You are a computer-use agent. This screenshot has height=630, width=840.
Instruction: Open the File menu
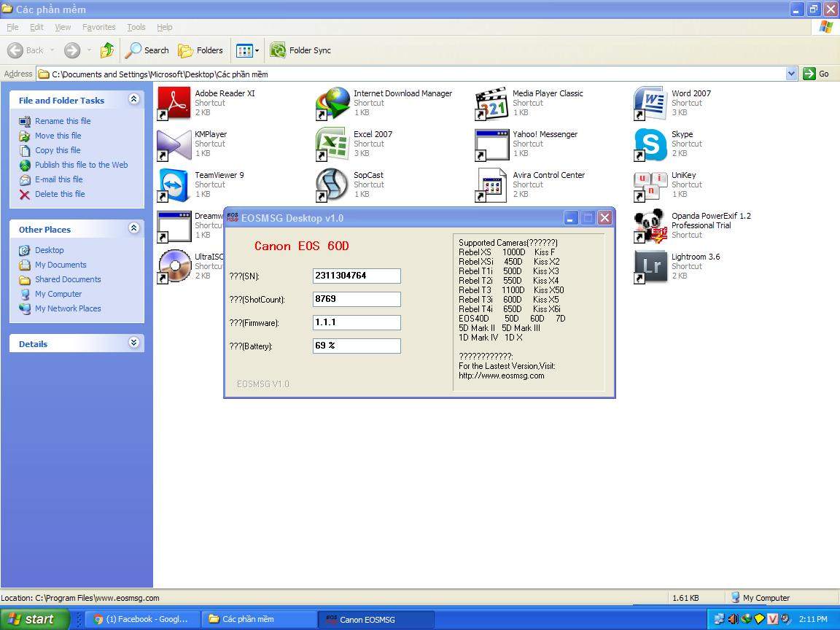pos(12,27)
